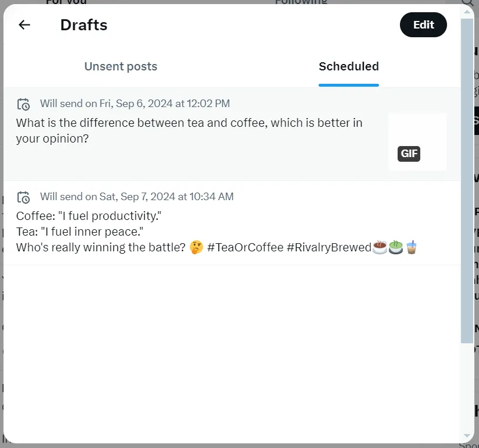Go back using the left arrow icon
479x448 pixels.
coord(24,25)
